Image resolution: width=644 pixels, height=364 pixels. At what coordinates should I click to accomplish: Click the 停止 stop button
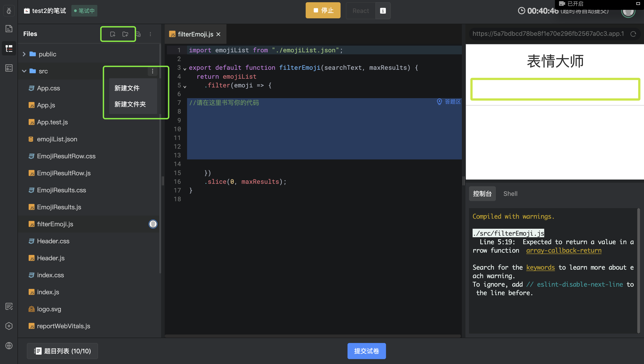[x=323, y=11]
